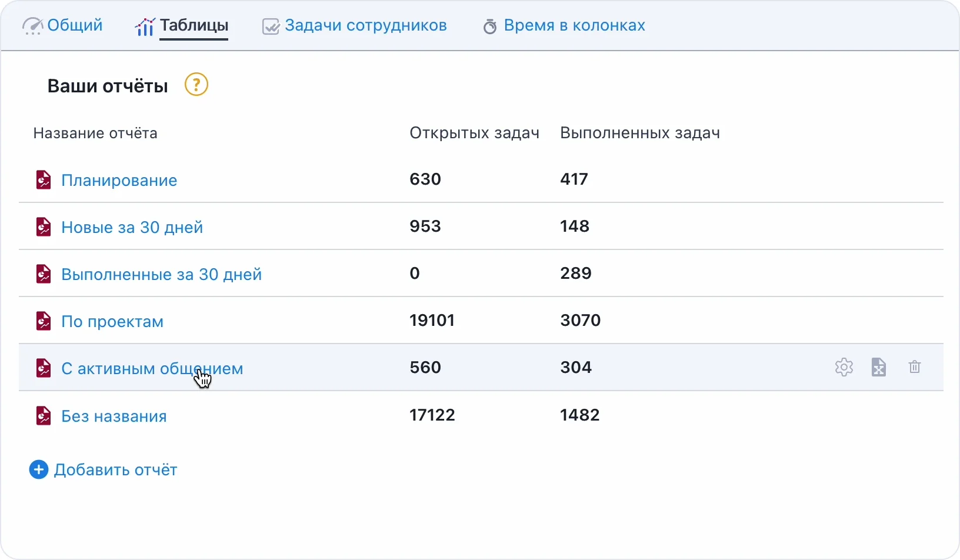Click the blue plus add report icon
This screenshot has width=960, height=560.
point(39,469)
